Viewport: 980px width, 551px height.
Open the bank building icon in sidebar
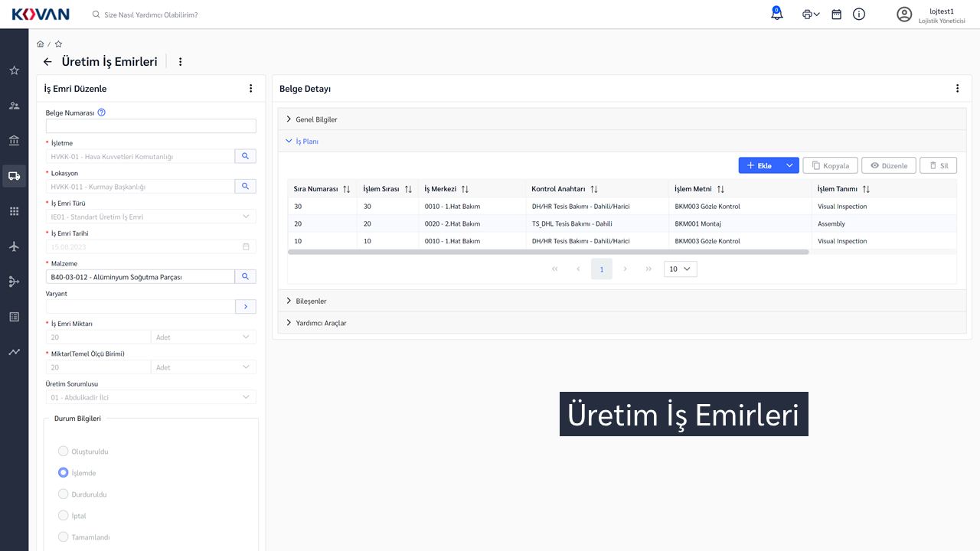pyautogui.click(x=14, y=141)
